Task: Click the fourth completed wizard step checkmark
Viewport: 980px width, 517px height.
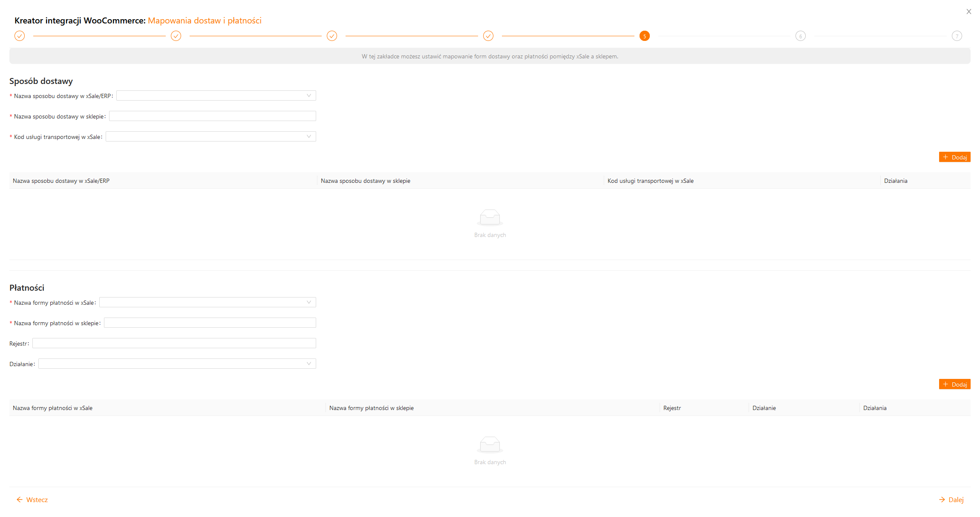Action: [x=488, y=36]
